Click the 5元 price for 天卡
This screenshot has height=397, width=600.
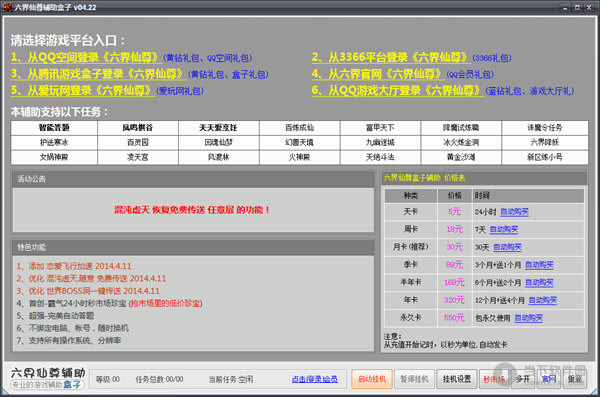click(454, 212)
